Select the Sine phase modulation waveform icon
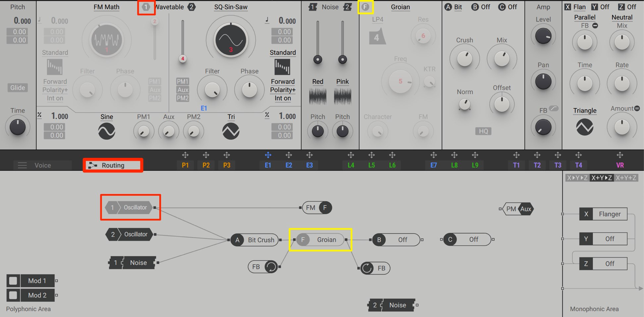The height and width of the screenshot is (317, 644). (107, 131)
